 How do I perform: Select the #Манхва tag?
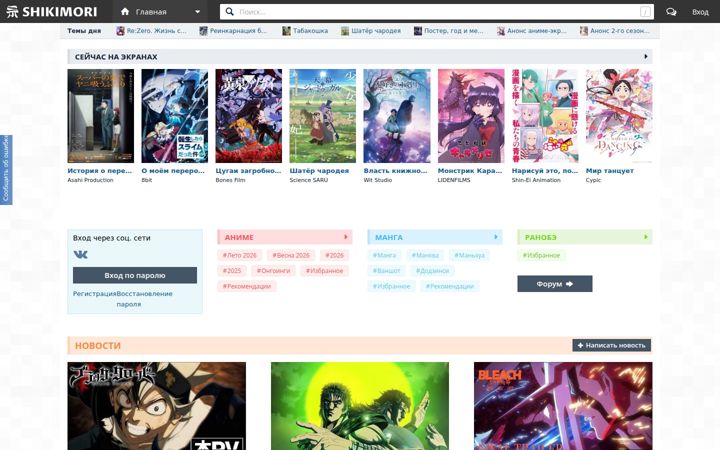[425, 255]
